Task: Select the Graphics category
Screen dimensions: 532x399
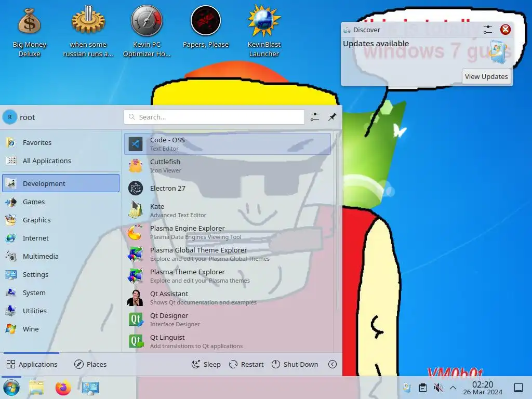Action: [61, 220]
